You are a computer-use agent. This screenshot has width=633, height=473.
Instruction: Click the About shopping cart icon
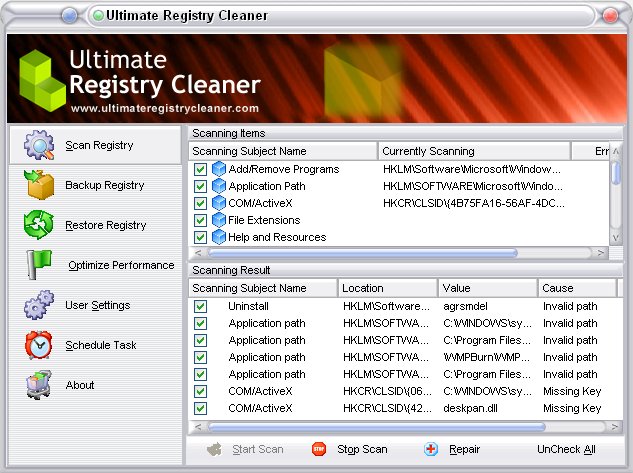[x=39, y=385]
